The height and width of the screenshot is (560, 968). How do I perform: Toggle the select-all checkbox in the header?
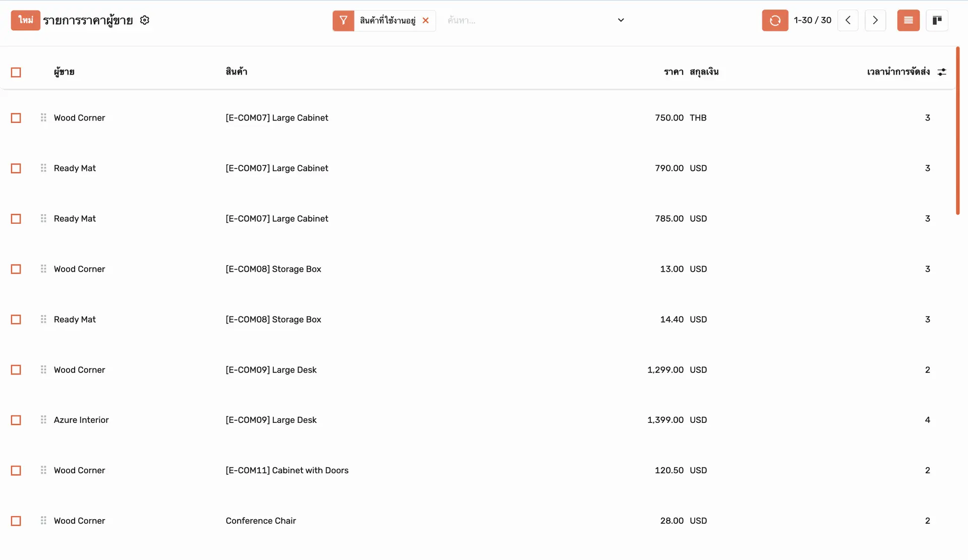coord(16,72)
